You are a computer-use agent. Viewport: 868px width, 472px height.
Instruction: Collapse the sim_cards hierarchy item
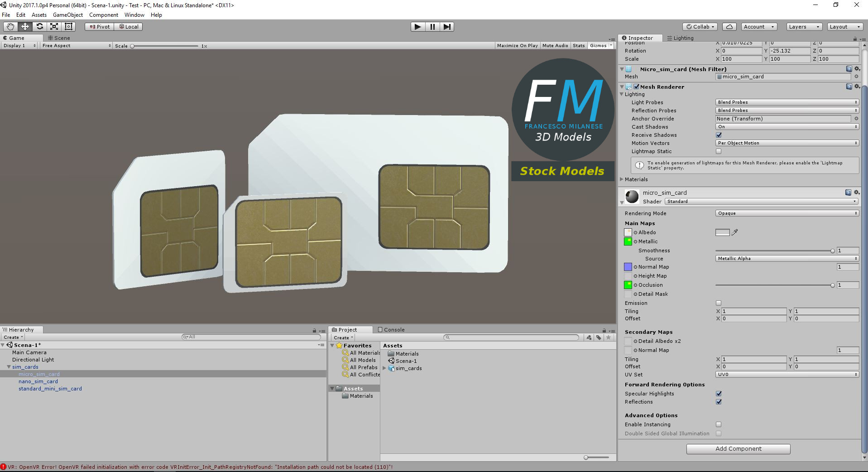8,367
